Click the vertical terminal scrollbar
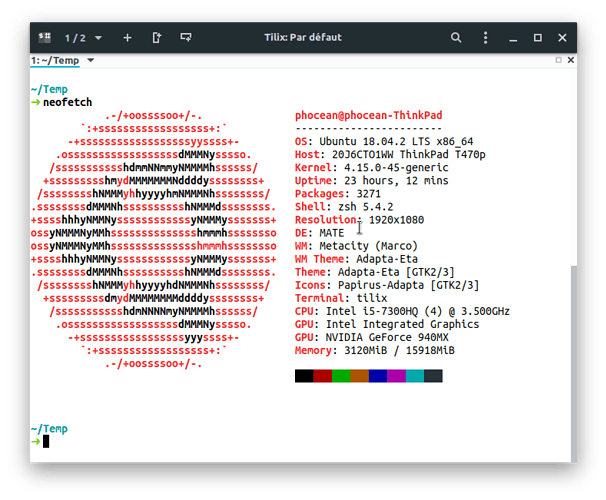 coord(574,363)
